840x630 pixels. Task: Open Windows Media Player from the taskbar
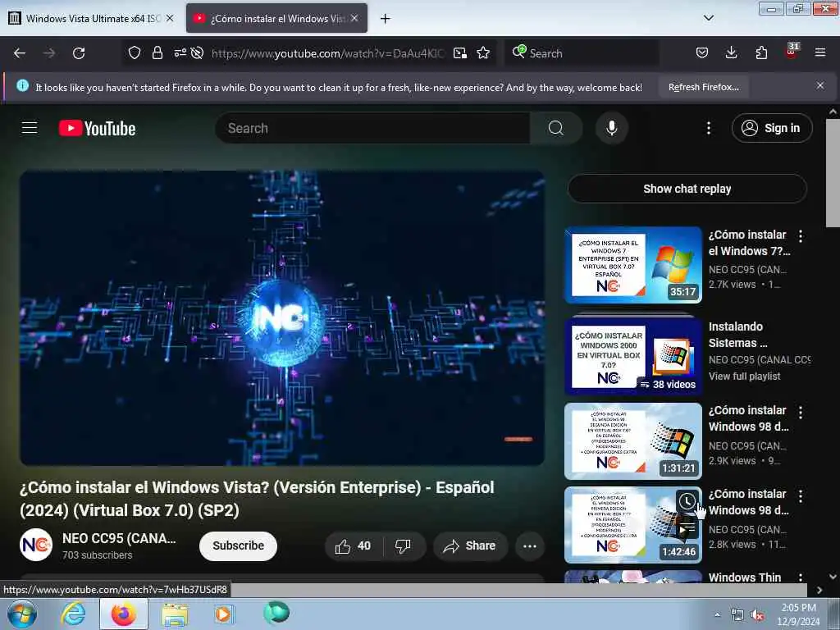click(x=223, y=614)
